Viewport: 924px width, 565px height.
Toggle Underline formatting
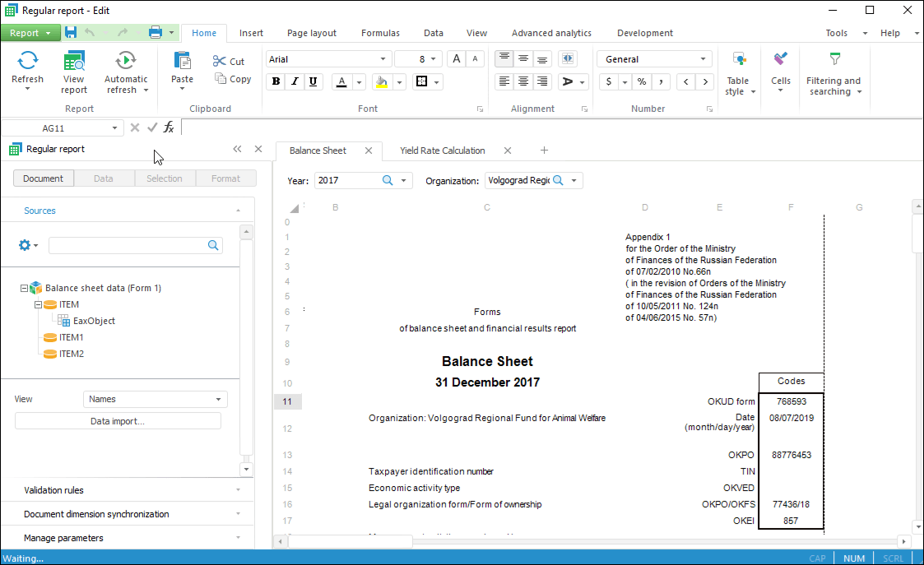[x=313, y=81]
